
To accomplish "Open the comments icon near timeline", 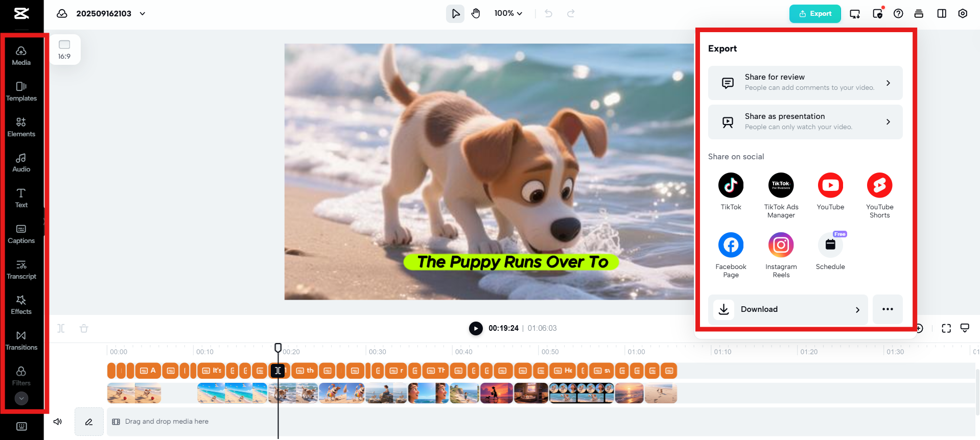I will pyautogui.click(x=965, y=328).
